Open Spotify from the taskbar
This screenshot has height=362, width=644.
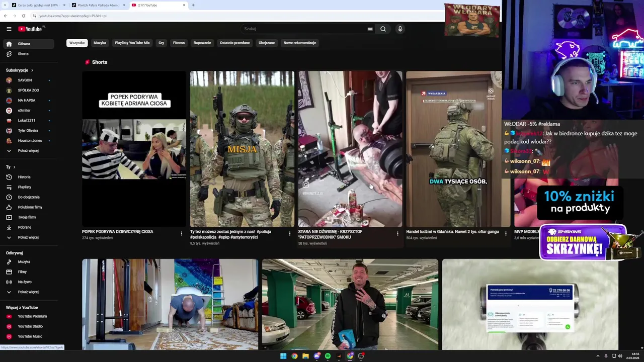[x=328, y=356]
